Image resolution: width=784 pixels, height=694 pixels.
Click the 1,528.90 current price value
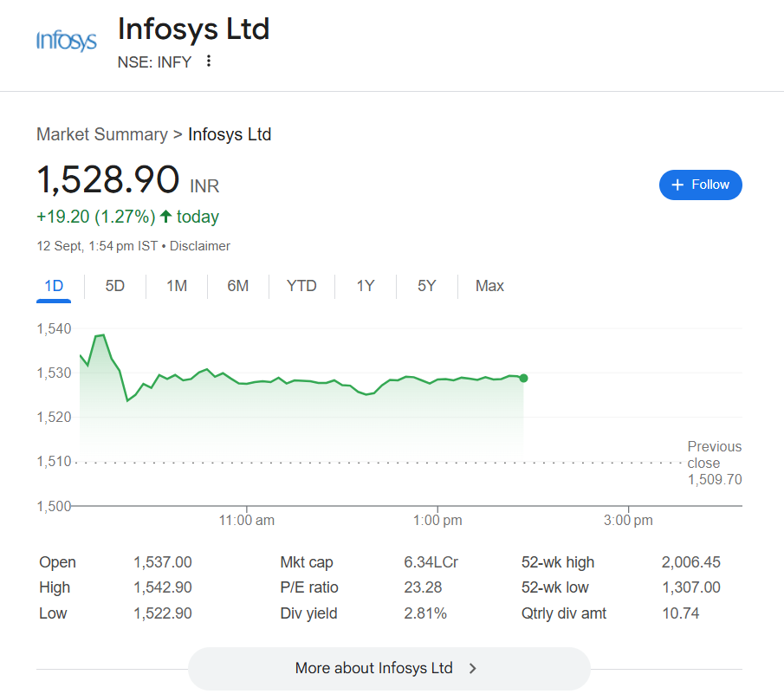coord(107,180)
